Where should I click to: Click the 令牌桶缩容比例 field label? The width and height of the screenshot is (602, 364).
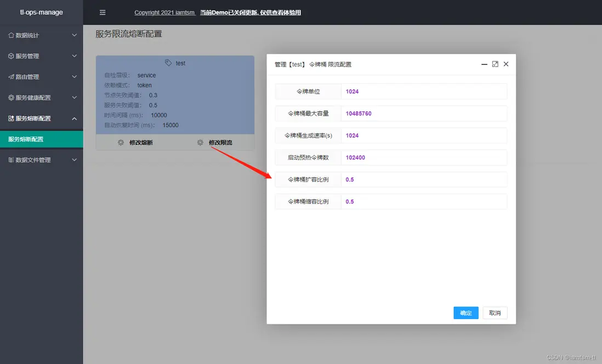308,202
